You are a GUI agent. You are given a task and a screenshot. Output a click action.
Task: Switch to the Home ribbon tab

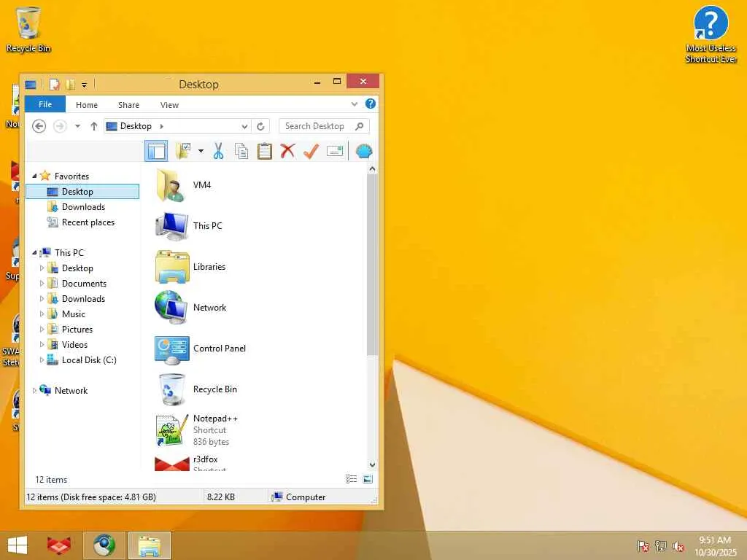[x=87, y=105]
